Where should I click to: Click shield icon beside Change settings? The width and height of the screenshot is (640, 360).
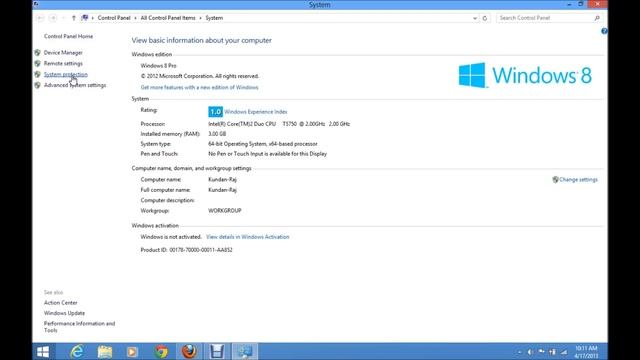556,180
